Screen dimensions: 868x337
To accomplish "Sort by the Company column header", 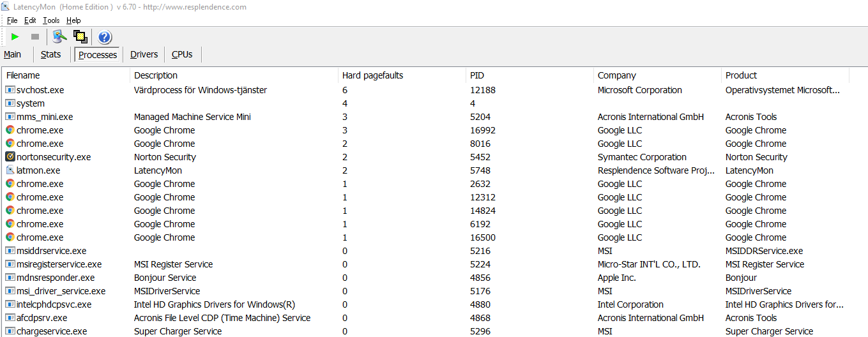I will coord(658,75).
